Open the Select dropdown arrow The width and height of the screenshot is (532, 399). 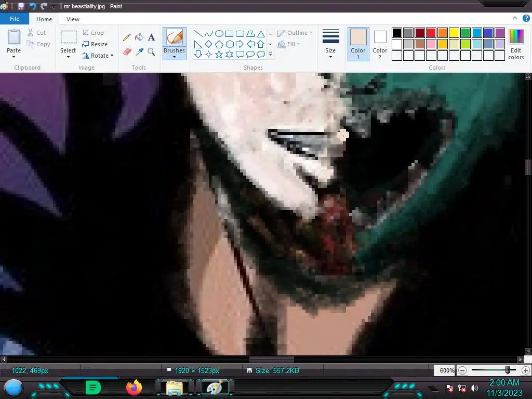[68, 57]
